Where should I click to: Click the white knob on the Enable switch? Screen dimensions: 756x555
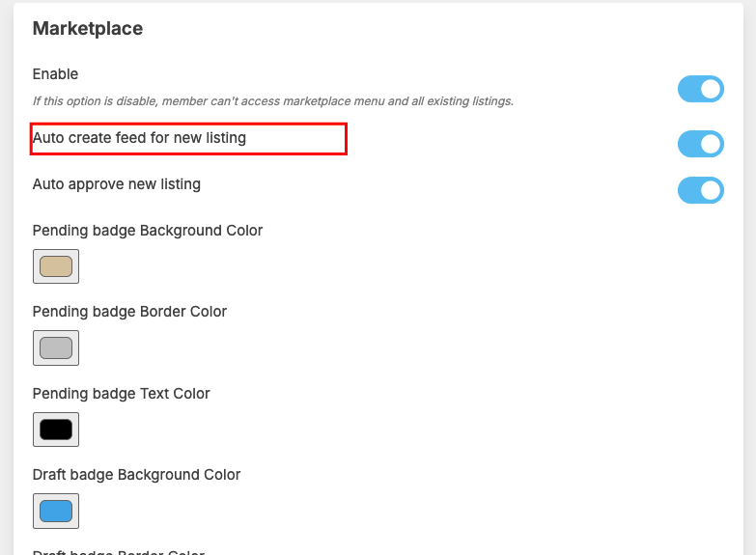(x=712, y=90)
